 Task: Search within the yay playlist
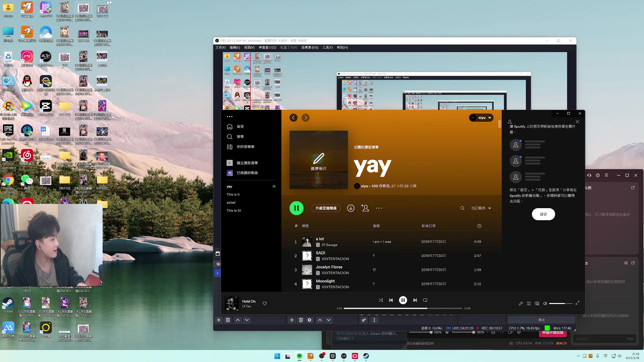point(462,208)
